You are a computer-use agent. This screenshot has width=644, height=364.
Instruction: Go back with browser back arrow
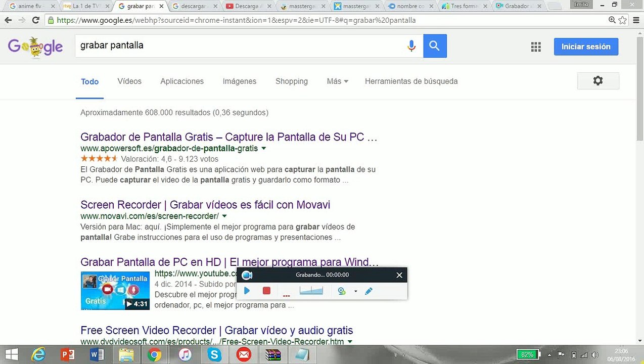point(8,20)
